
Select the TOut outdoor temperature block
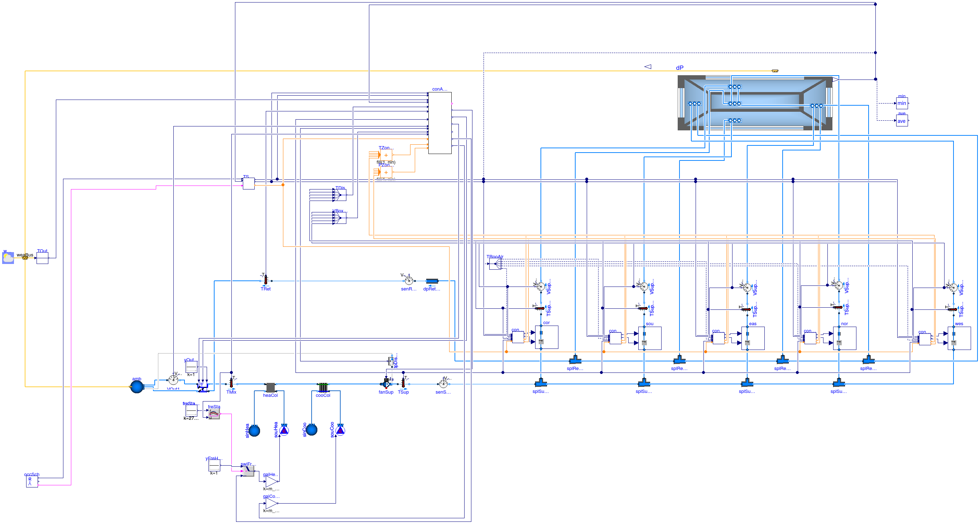(x=42, y=258)
